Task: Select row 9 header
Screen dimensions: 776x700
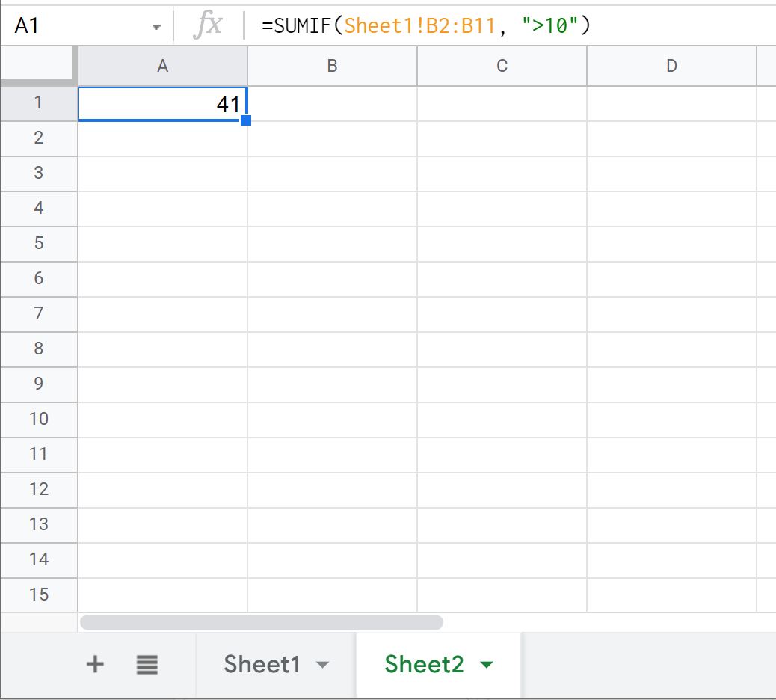Action: (39, 384)
